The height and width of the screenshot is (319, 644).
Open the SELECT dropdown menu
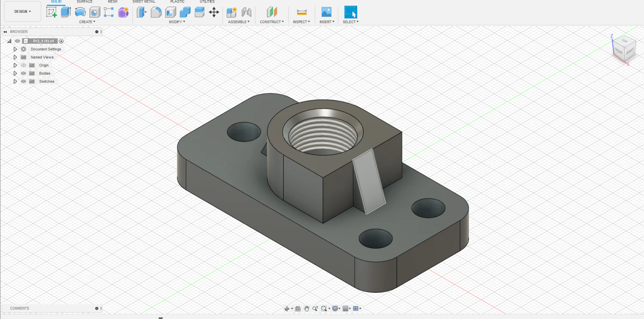351,22
